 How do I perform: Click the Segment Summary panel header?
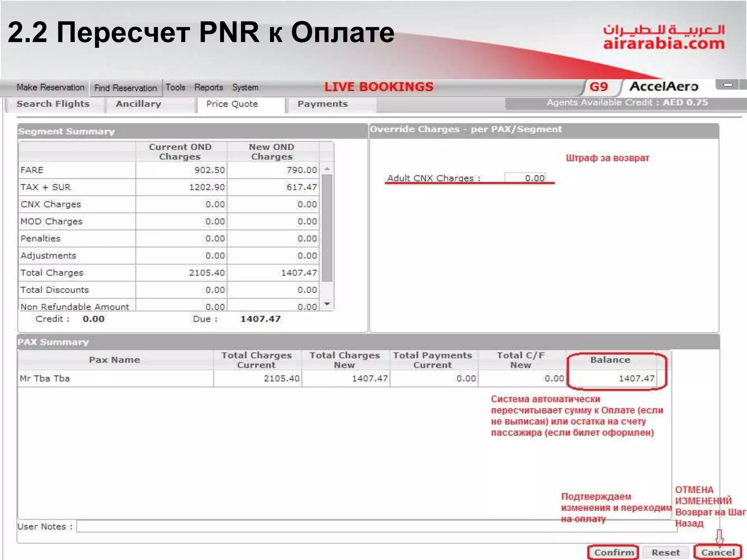pyautogui.click(x=192, y=131)
